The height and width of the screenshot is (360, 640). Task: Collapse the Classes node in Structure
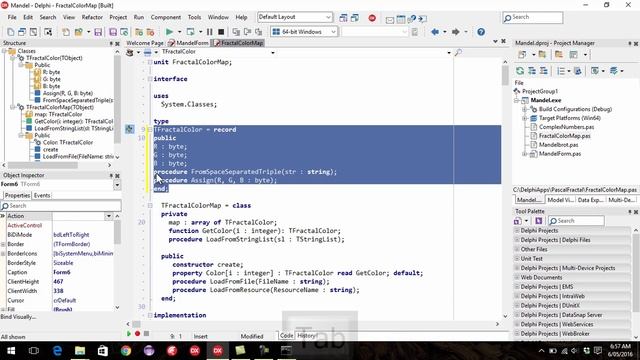(4, 51)
